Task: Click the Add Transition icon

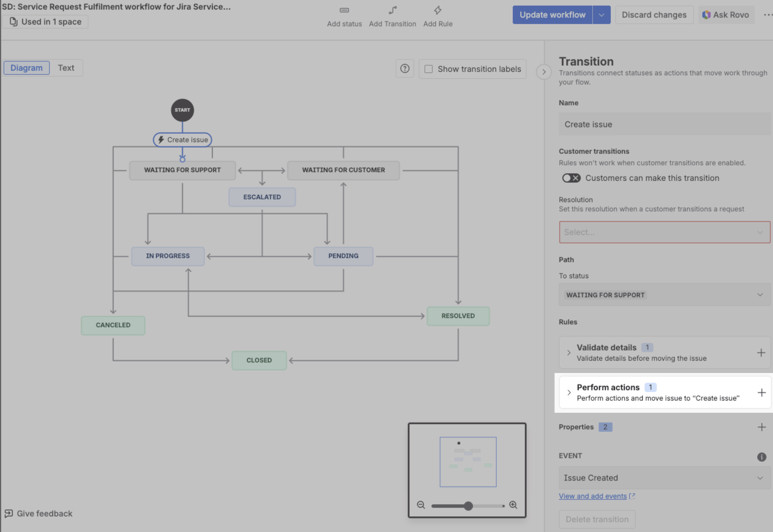Action: click(393, 10)
